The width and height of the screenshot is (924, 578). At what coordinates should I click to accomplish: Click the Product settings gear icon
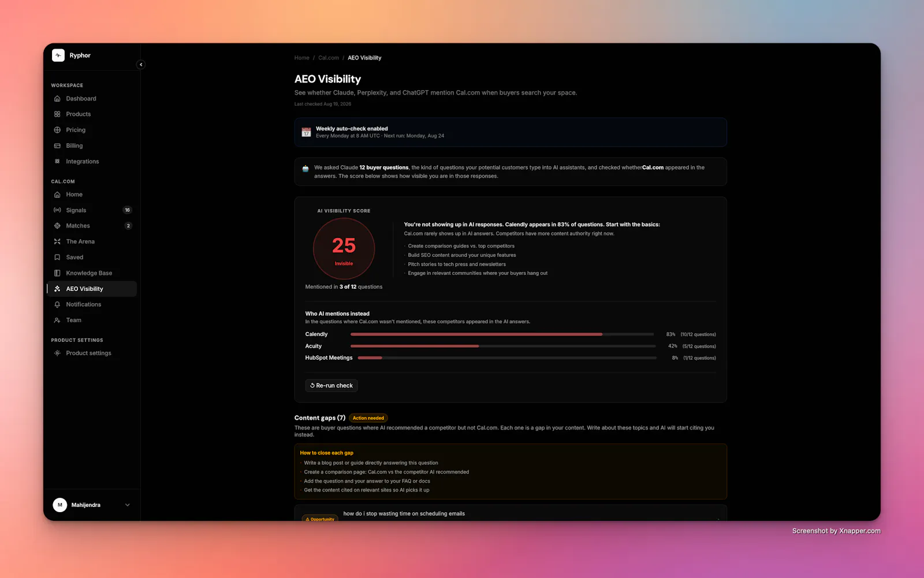[57, 353]
